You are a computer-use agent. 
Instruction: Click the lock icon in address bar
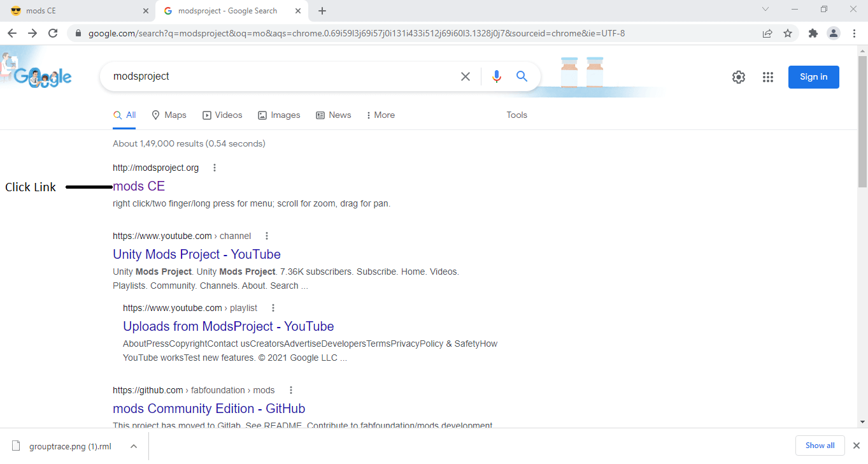coord(78,33)
